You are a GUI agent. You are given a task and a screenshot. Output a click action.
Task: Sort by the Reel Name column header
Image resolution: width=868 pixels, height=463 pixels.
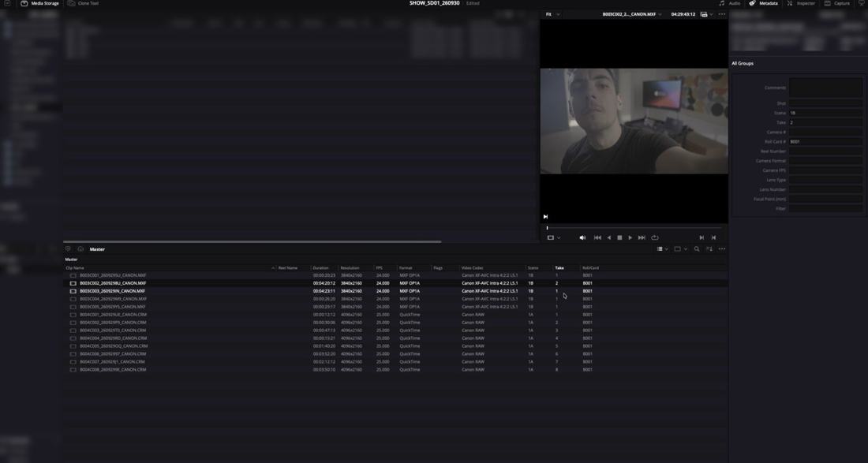tap(288, 267)
